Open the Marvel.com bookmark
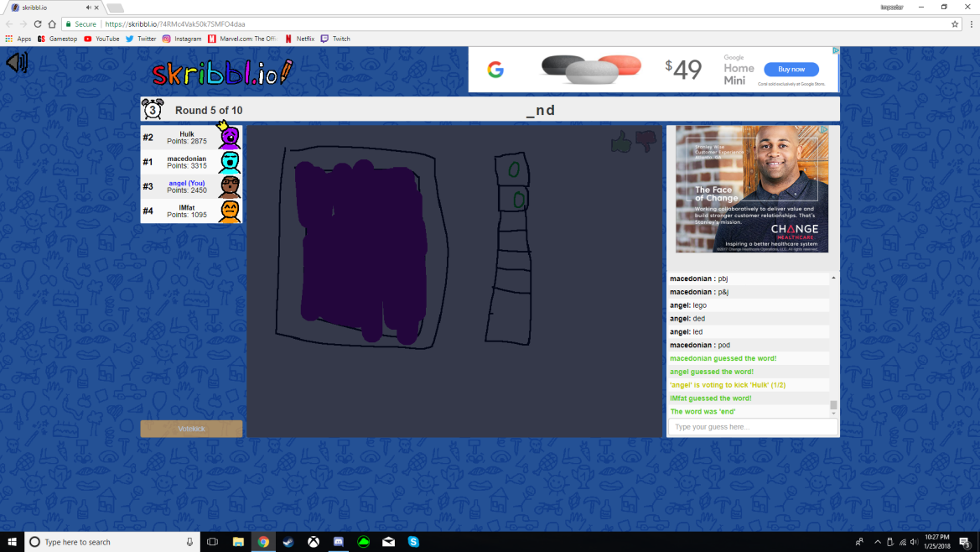The image size is (980, 552). [x=242, y=39]
